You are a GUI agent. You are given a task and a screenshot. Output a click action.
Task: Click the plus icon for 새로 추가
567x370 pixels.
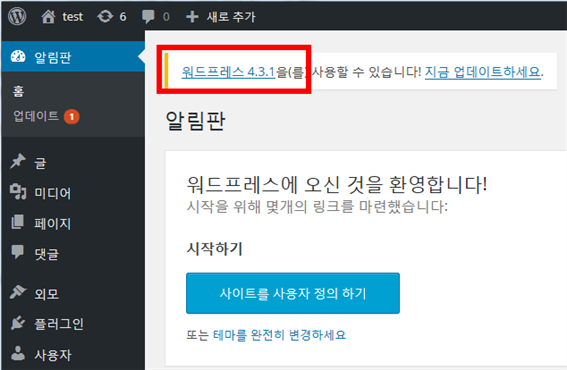click(192, 17)
